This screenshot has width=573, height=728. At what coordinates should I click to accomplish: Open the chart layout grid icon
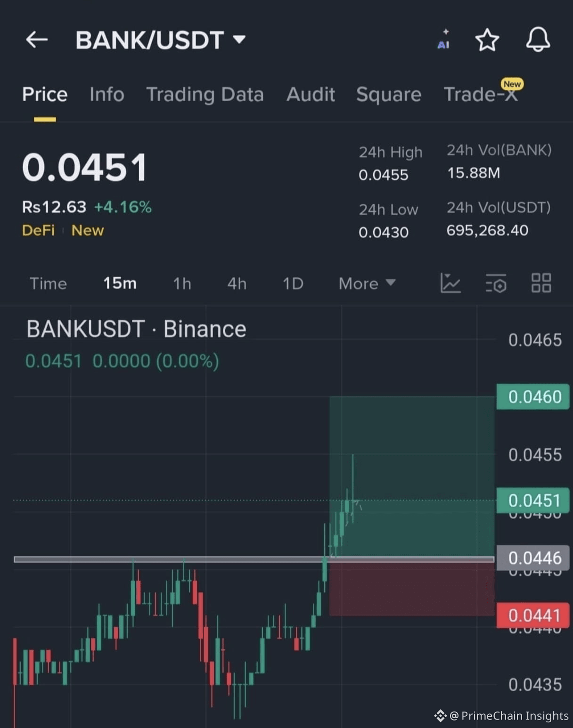click(x=541, y=283)
